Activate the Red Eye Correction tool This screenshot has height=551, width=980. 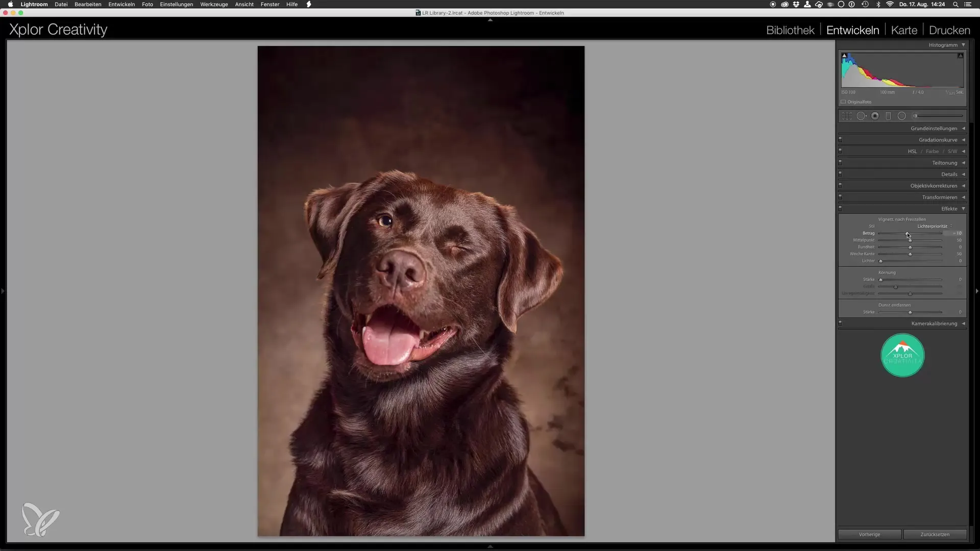tap(875, 116)
